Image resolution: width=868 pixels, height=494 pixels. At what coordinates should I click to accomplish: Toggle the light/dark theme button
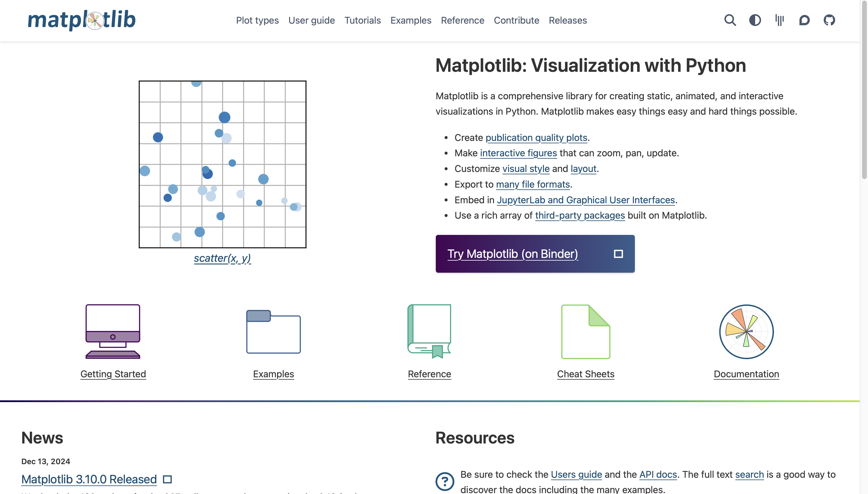pyautogui.click(x=755, y=20)
